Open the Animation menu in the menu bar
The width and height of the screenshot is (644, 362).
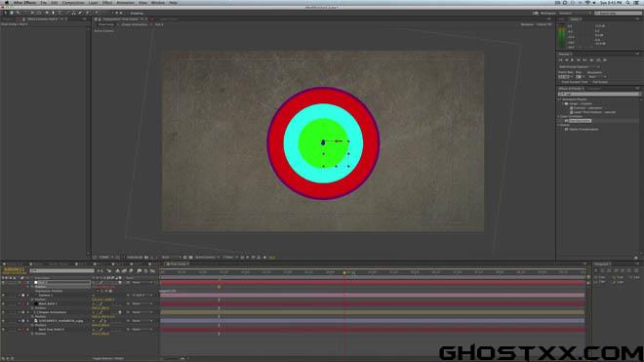(x=125, y=3)
